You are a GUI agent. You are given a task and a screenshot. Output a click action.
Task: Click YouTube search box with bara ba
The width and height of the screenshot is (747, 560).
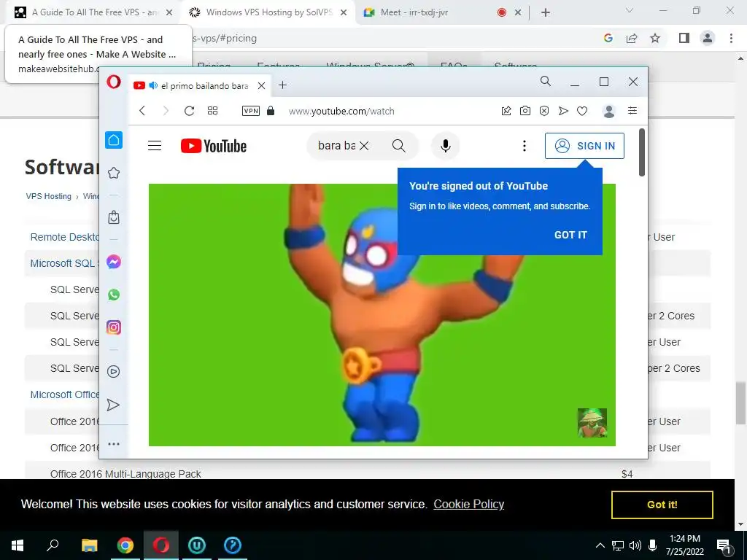(336, 145)
